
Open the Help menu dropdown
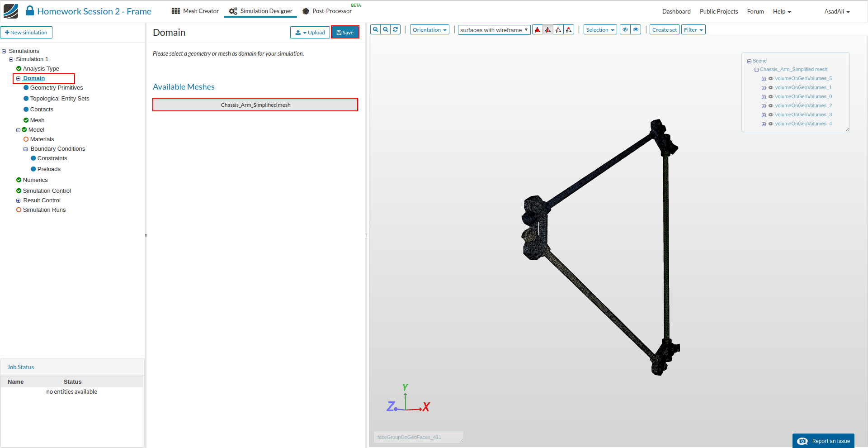(782, 12)
